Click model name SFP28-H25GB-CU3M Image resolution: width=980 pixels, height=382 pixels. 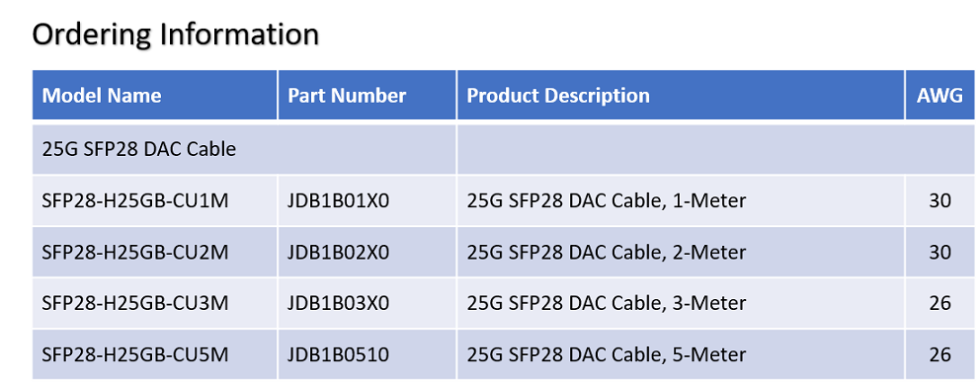point(135,303)
